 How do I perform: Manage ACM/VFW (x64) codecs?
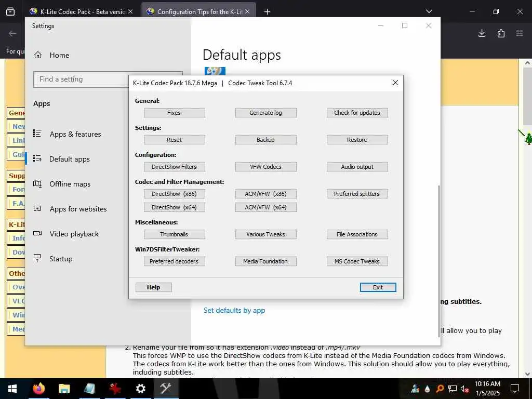pos(265,207)
